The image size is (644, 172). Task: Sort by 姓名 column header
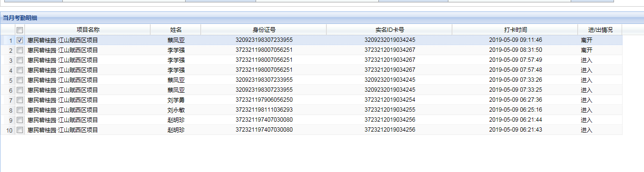(176, 30)
